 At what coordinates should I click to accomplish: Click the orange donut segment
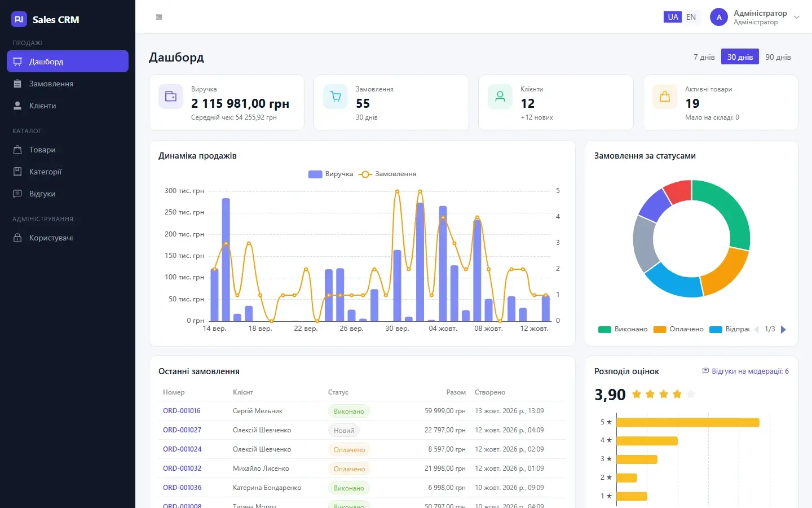point(727,273)
